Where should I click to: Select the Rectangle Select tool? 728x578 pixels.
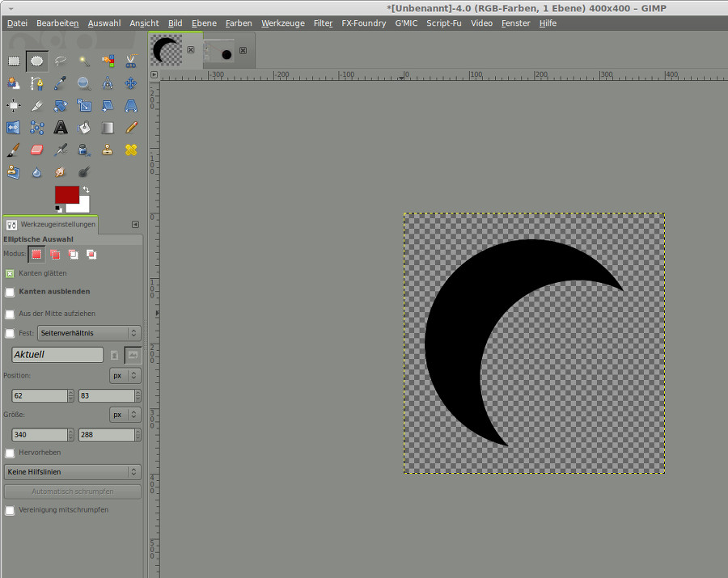[14, 61]
